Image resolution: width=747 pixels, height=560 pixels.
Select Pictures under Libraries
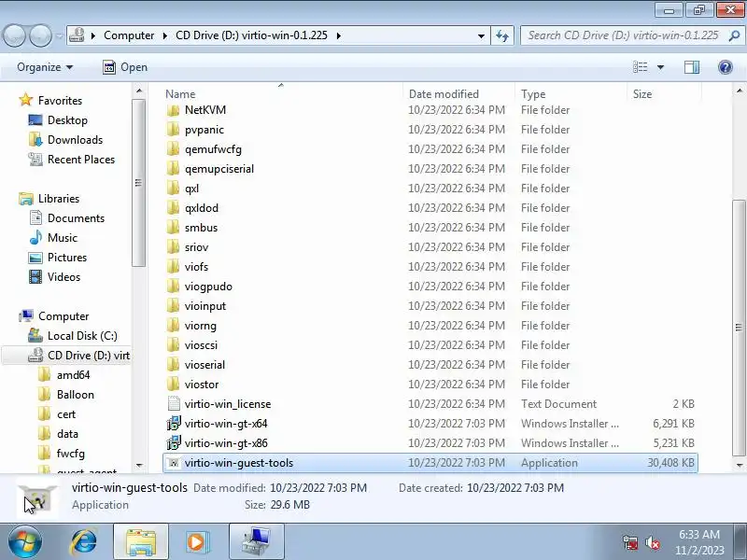click(67, 258)
